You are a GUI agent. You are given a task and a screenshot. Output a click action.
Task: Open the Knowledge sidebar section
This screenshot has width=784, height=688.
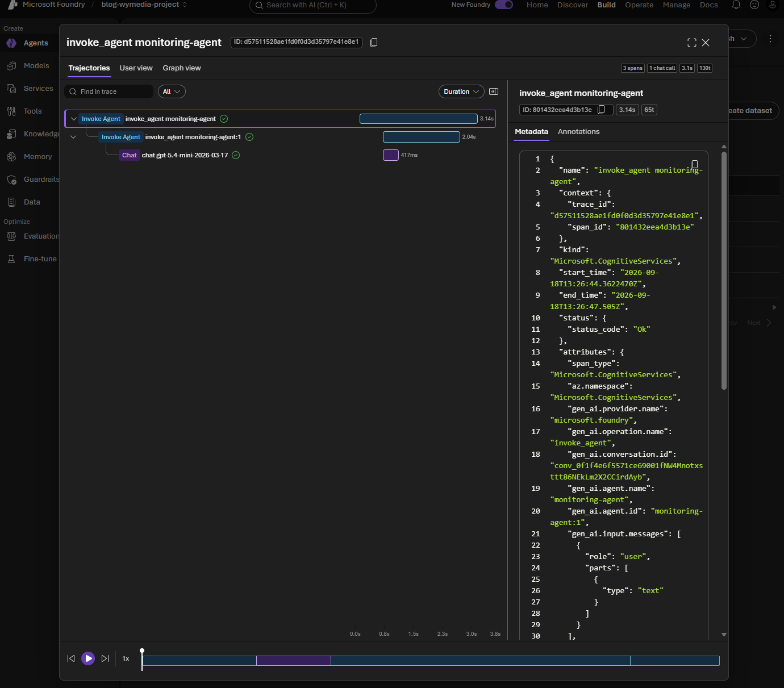(30, 134)
